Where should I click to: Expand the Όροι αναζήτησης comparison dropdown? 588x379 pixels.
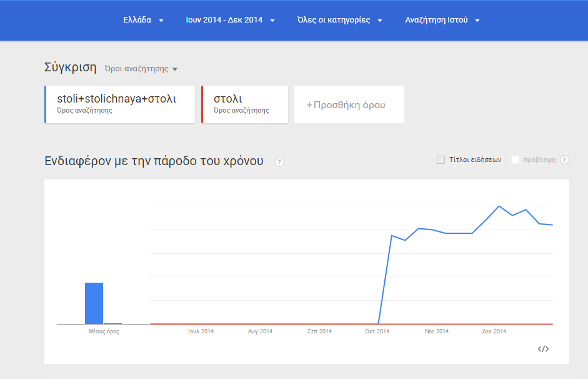click(x=141, y=69)
